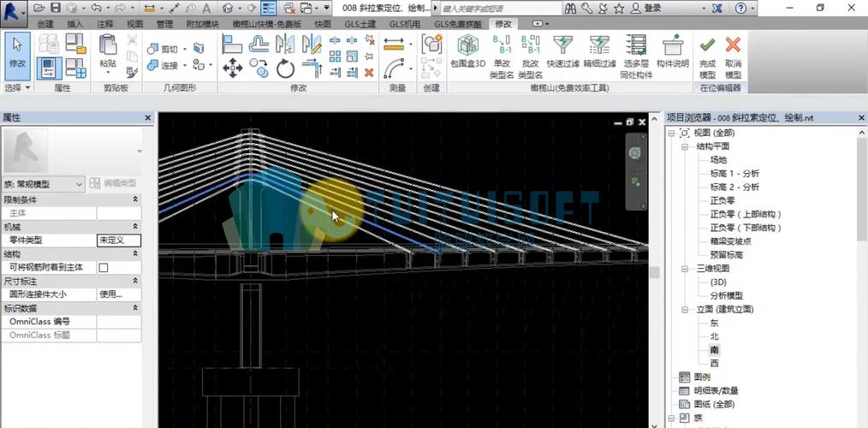868x428 pixels.
Task: Click 选多层同处构件 multi-level select button
Action: [x=636, y=57]
